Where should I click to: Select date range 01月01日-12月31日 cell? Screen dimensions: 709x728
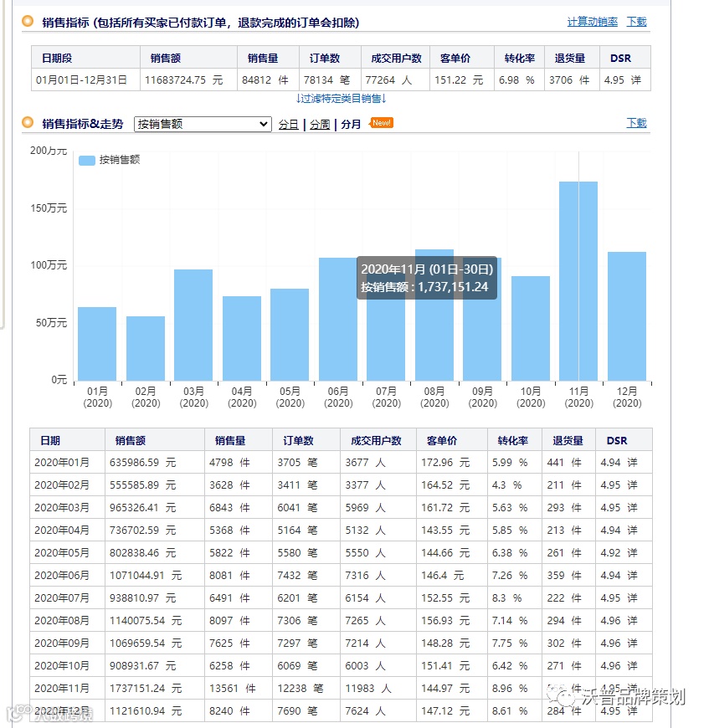(85, 80)
